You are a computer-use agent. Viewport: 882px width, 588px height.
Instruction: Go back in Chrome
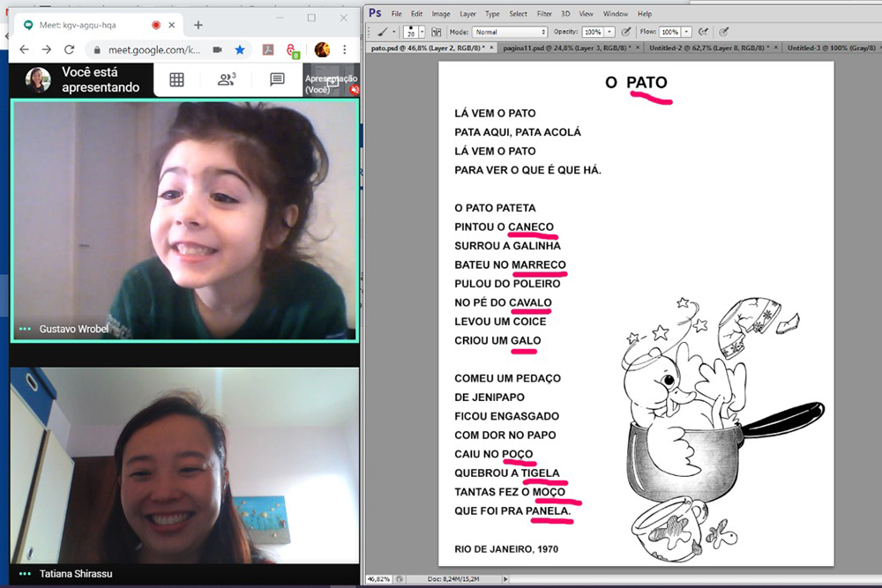pos(24,49)
